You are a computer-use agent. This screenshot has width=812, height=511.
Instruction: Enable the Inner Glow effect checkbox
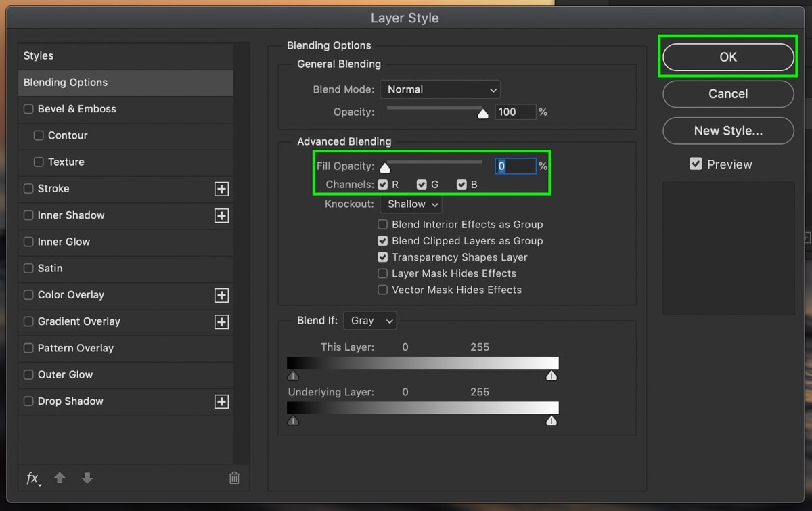[x=28, y=242]
